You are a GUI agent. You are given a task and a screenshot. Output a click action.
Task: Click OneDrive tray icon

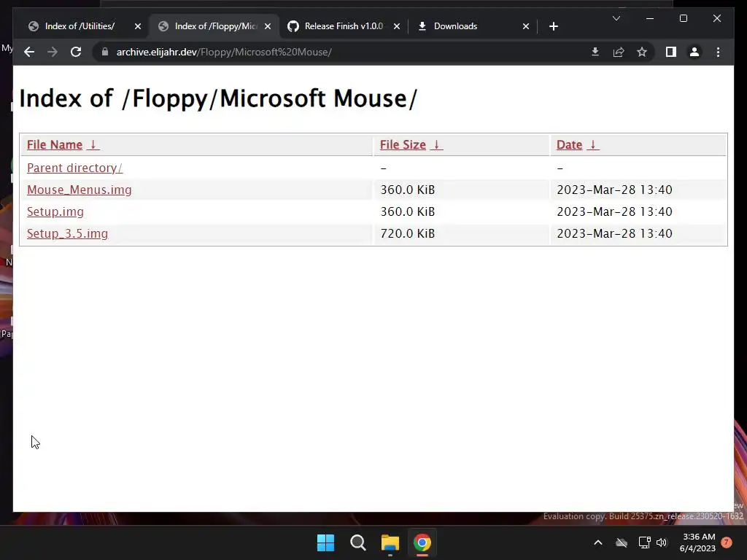[622, 542]
